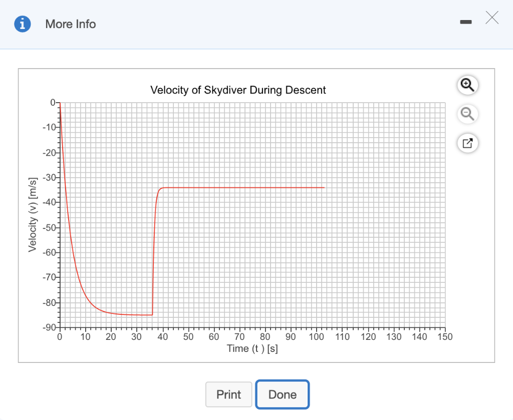Click the 40 tick label on time axis
This screenshot has width=513, height=420.
tap(163, 337)
